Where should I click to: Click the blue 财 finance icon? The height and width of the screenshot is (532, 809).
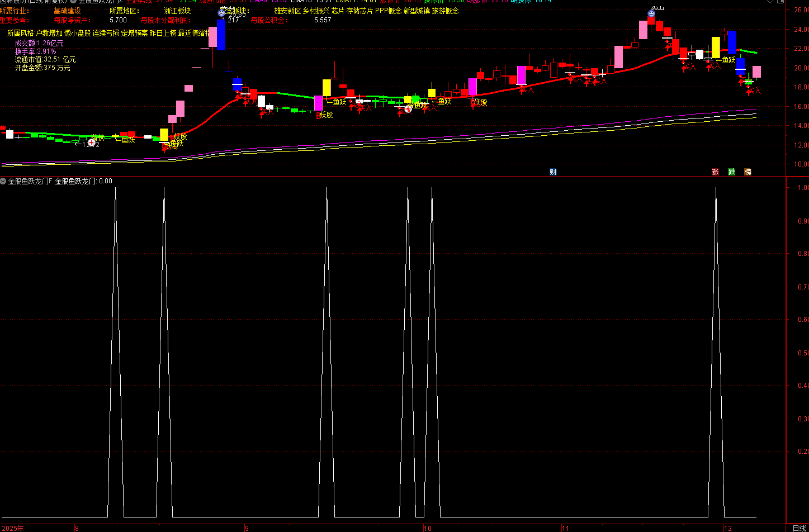553,172
